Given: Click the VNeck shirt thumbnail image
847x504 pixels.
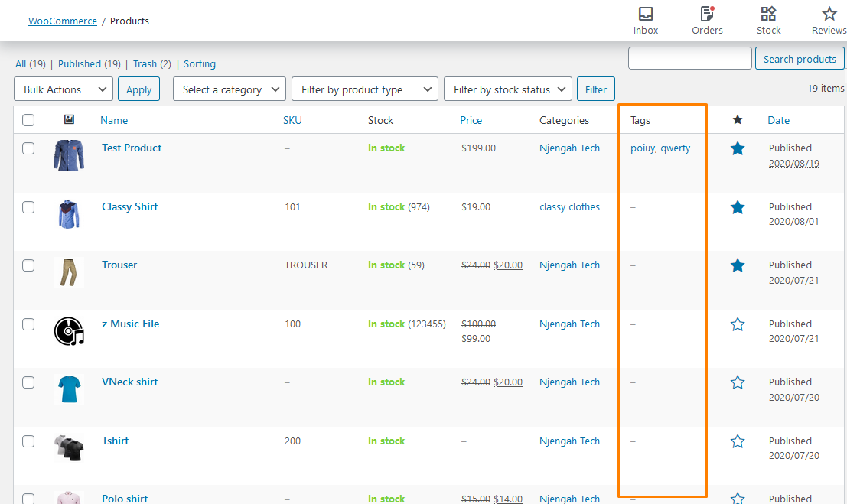Looking at the screenshot, I should click(69, 389).
